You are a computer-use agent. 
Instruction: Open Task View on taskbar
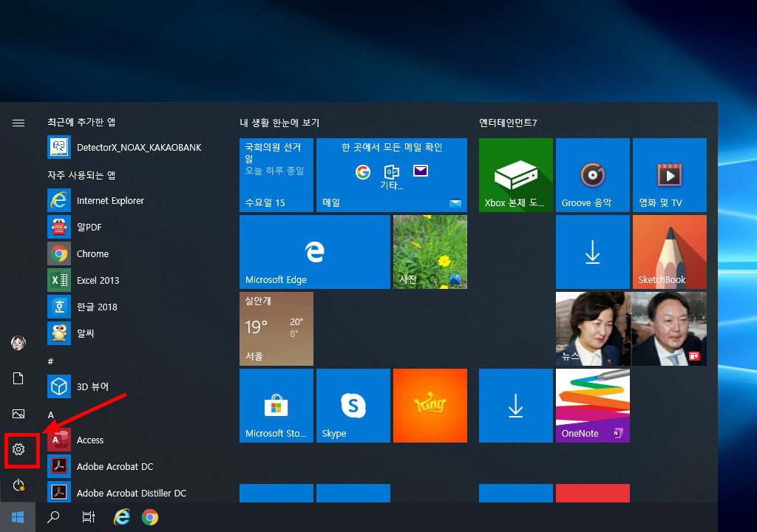(89, 517)
